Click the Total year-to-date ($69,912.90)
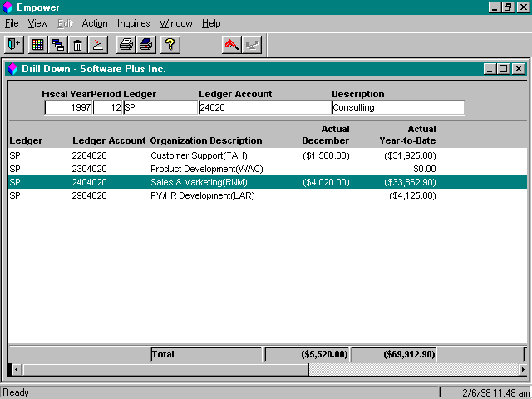Viewport: 532px width, 399px height. click(394, 354)
